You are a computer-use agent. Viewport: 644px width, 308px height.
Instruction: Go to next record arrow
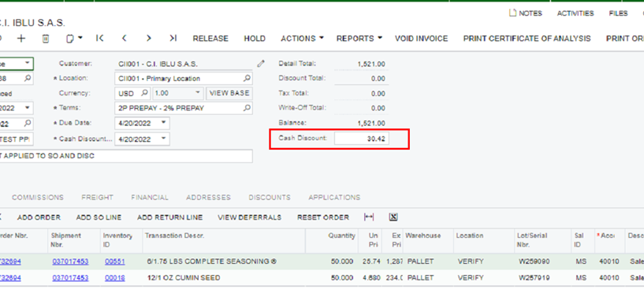(x=149, y=38)
